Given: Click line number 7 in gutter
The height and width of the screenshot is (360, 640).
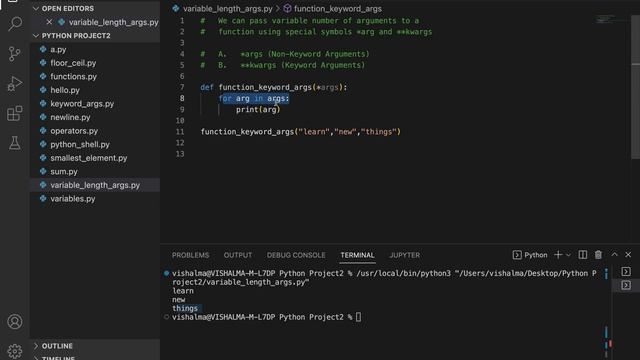Looking at the screenshot, I should pos(182,87).
